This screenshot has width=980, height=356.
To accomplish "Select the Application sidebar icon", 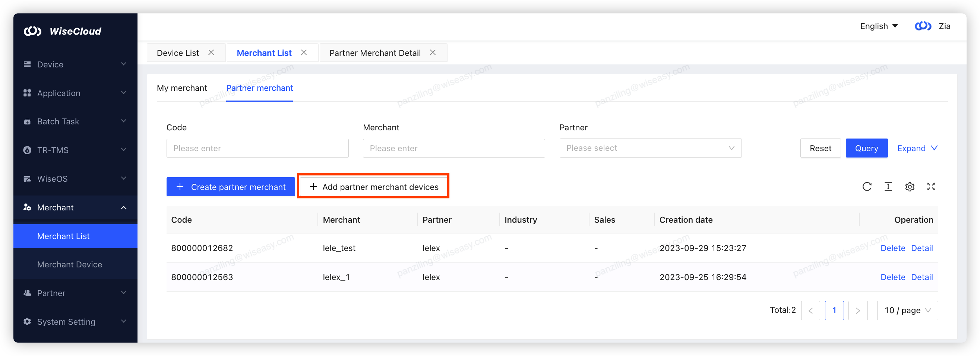I will pos(27,92).
